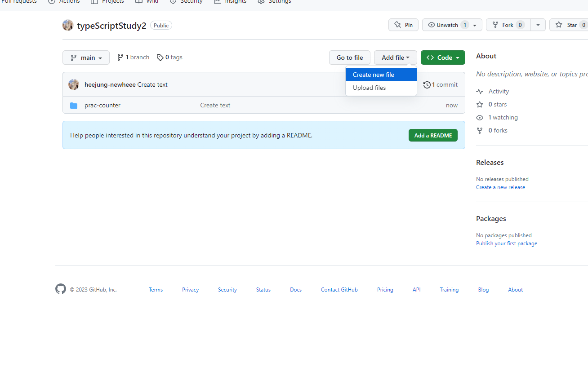Open the footer About link
This screenshot has width=588, height=367.
click(x=516, y=290)
